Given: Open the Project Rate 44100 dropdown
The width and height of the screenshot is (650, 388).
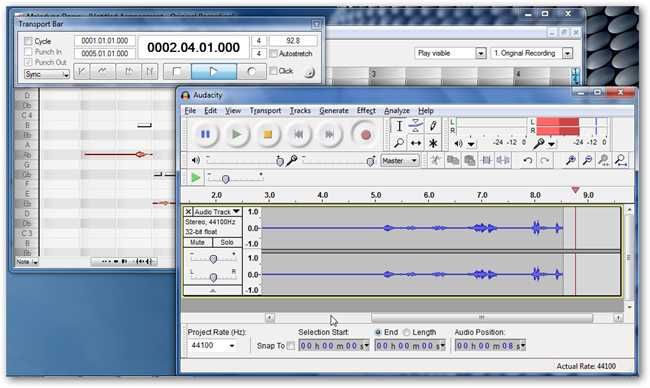Looking at the screenshot, I should click(212, 345).
